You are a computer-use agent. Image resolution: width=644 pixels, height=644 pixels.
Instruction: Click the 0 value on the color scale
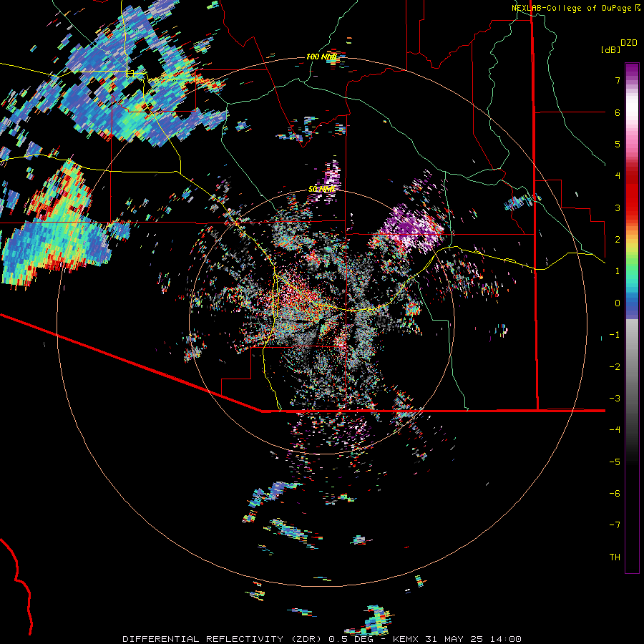point(618,303)
